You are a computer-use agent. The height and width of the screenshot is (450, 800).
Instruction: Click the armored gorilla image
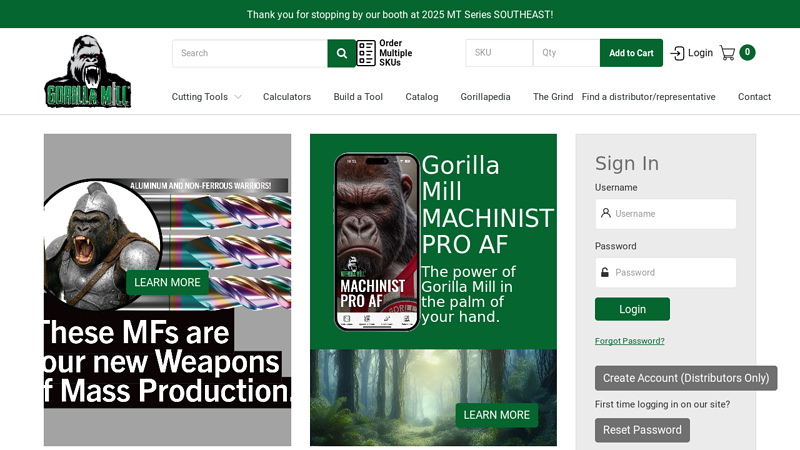[102, 245]
